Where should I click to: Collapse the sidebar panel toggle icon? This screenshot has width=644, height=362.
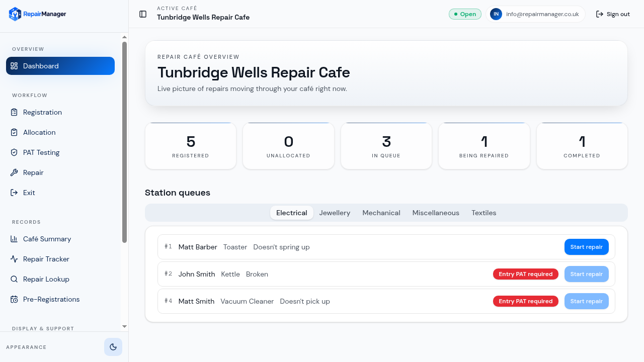point(143,14)
